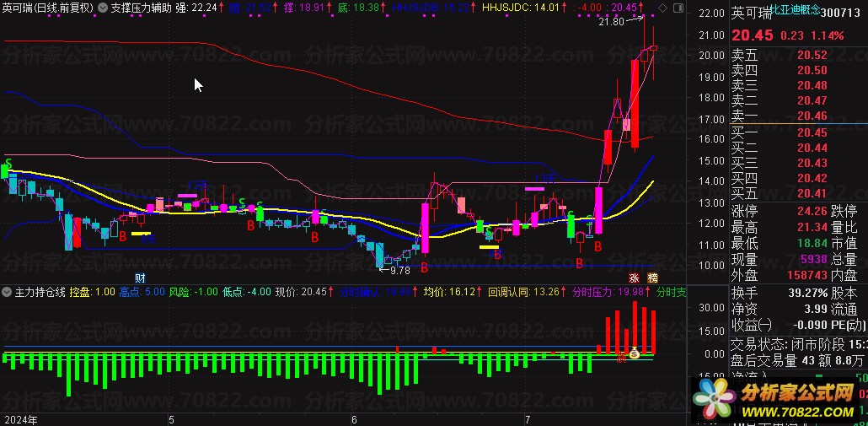Screen dimensions: 868x426
Task: Click the 卖三 price 20.48
Action: 812,85
